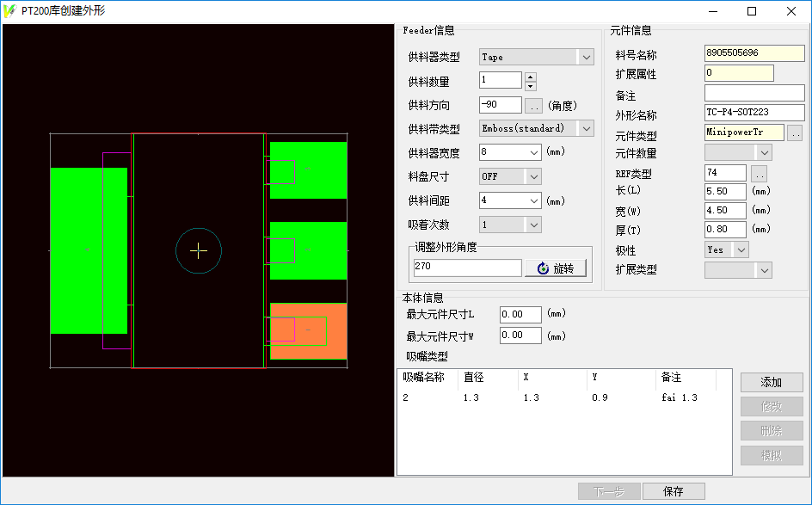Click the 旋转 rotate button

556,268
